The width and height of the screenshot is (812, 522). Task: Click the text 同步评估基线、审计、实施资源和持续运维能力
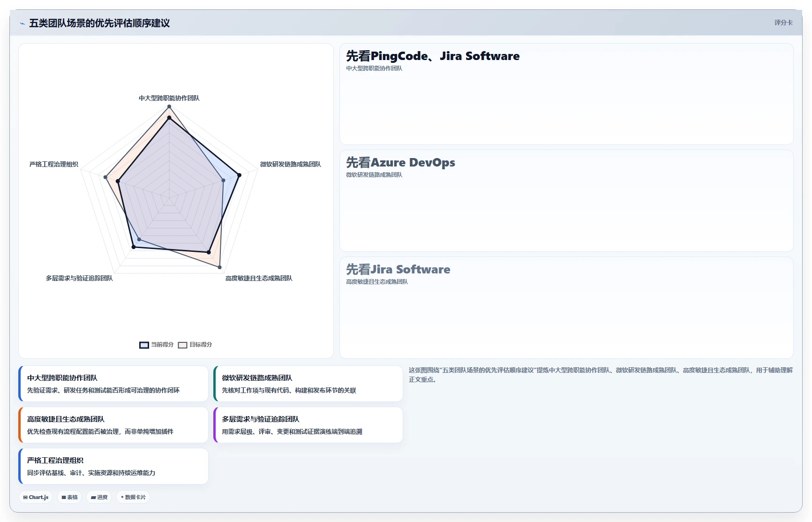click(x=91, y=473)
